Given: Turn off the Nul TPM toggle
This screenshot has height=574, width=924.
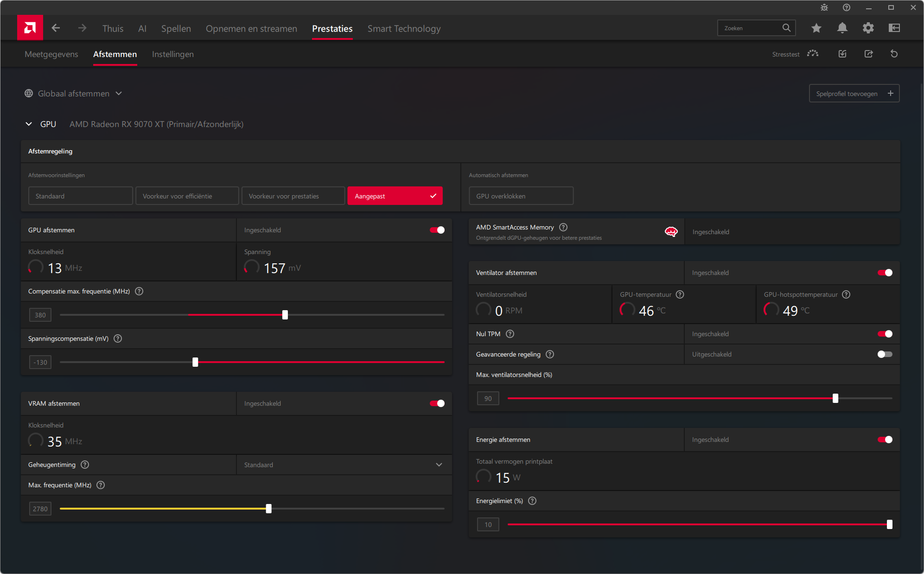Looking at the screenshot, I should 885,334.
